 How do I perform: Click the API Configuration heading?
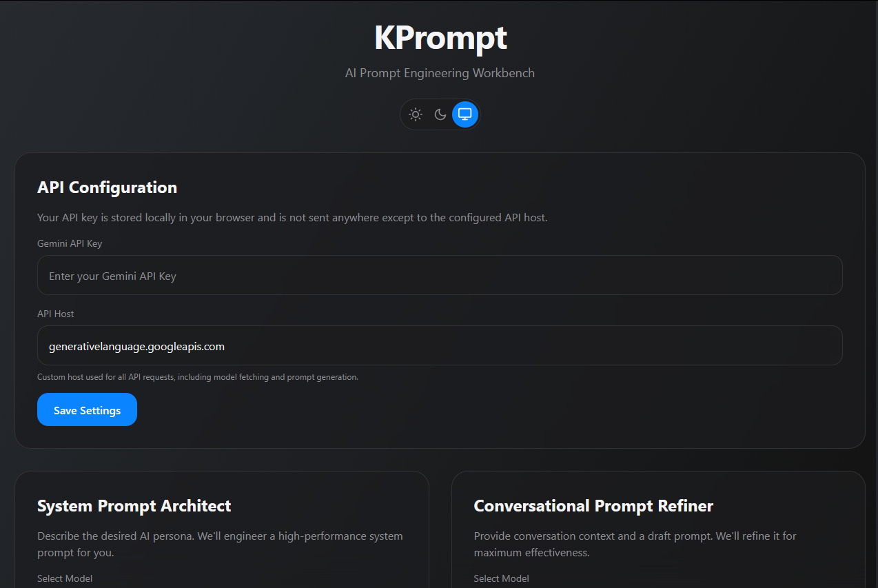[107, 187]
